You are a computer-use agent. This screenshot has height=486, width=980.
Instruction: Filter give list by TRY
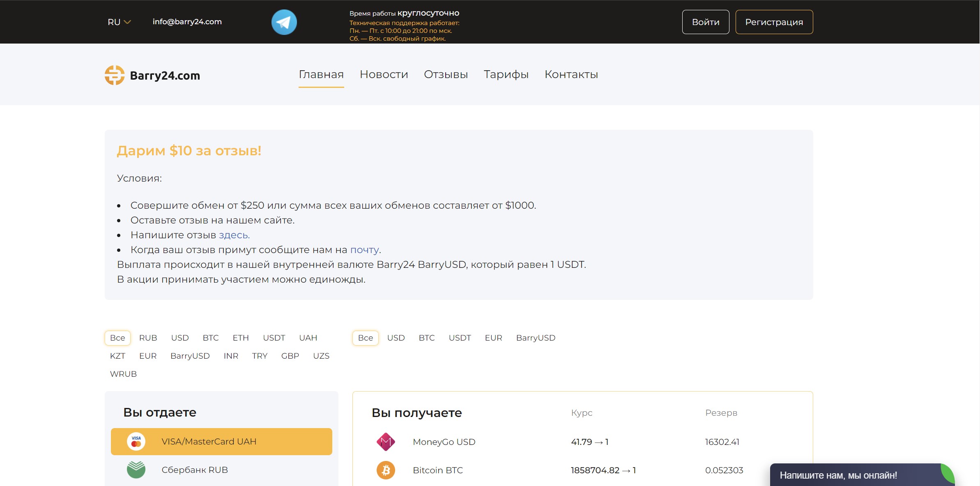[260, 356]
